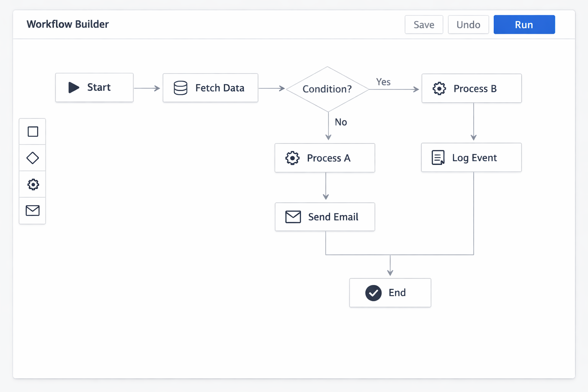Click the gear icon in Process A
The width and height of the screenshot is (588, 392).
coord(292,158)
